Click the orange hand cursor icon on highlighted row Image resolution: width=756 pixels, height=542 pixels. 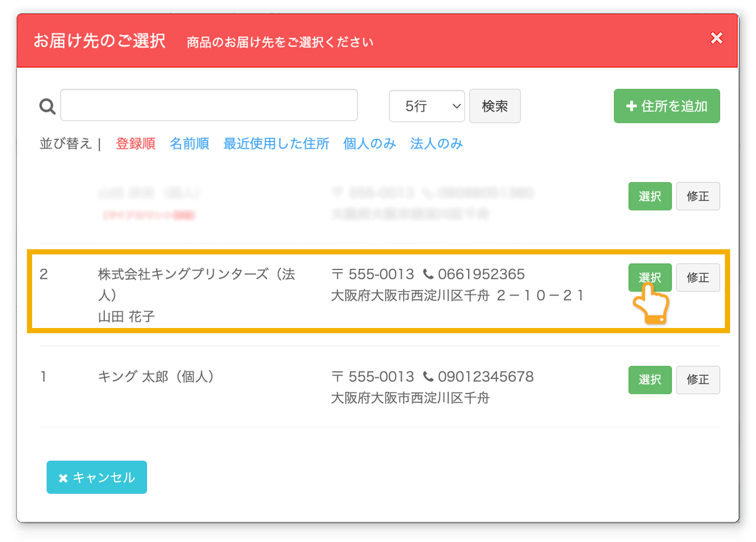point(651,306)
